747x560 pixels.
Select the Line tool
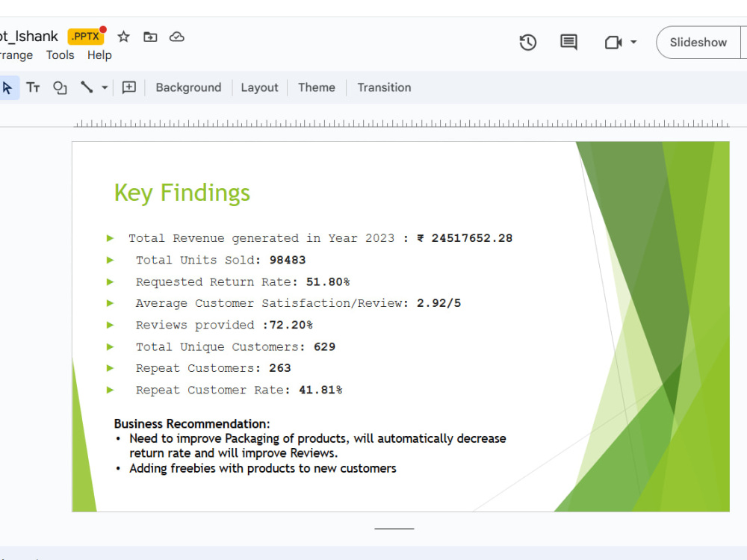click(87, 87)
